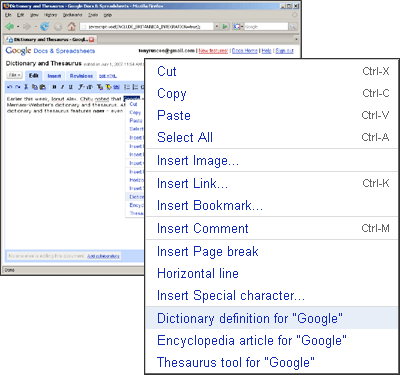
Task: Click the clipboard Paste icon in Docs toolbar
Action: coord(43,87)
